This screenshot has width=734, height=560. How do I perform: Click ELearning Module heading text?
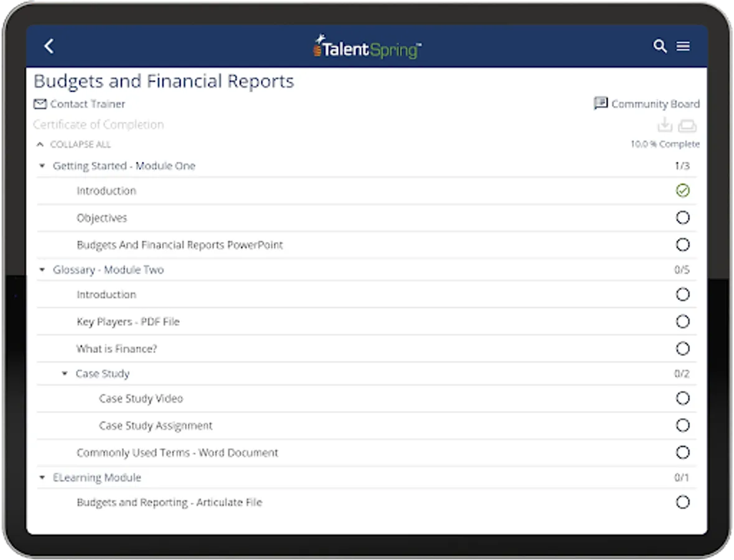coord(97,478)
